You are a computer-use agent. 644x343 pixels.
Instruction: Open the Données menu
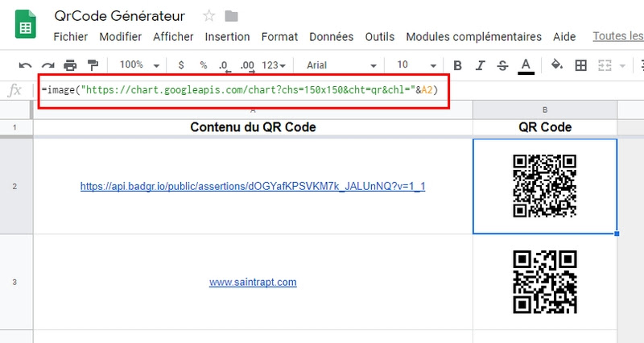click(332, 37)
